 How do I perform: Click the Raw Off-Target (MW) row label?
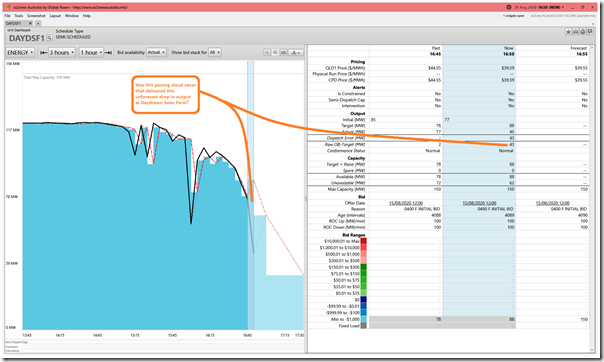[x=345, y=144]
